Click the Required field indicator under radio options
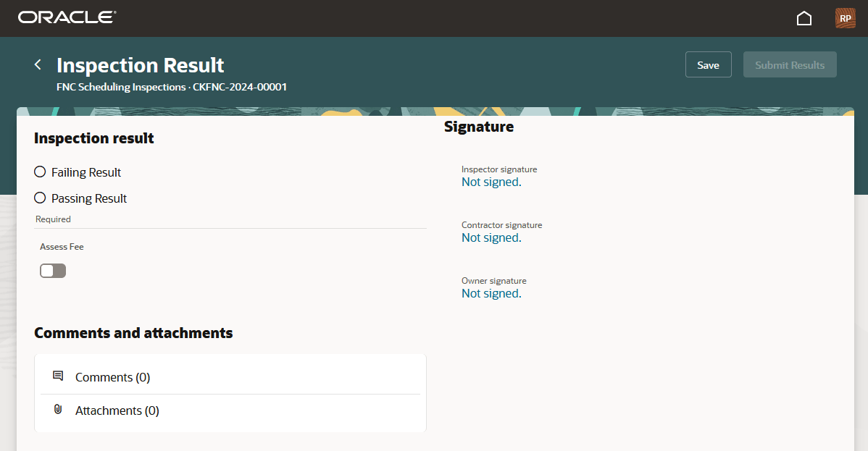Screen dimensions: 868x451 pyautogui.click(x=53, y=219)
